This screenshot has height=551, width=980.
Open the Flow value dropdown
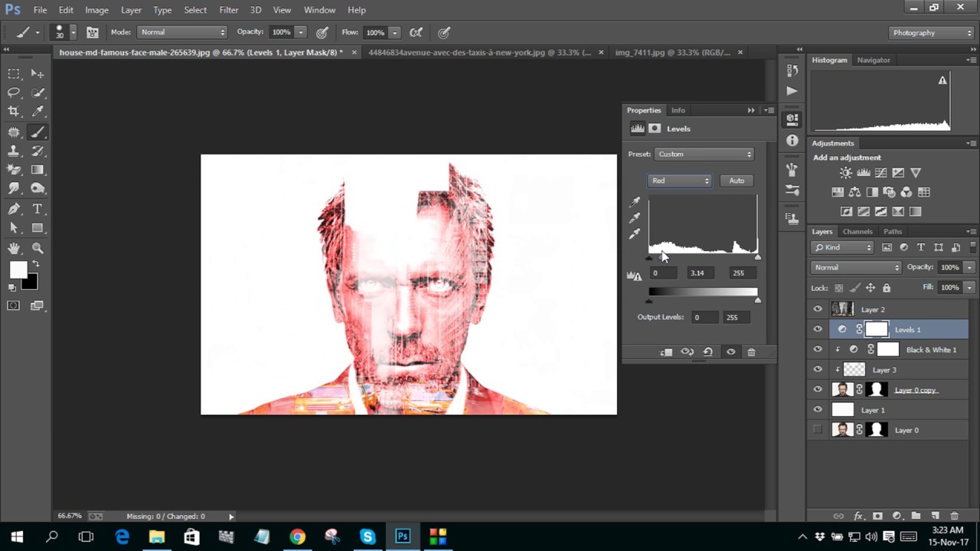394,32
